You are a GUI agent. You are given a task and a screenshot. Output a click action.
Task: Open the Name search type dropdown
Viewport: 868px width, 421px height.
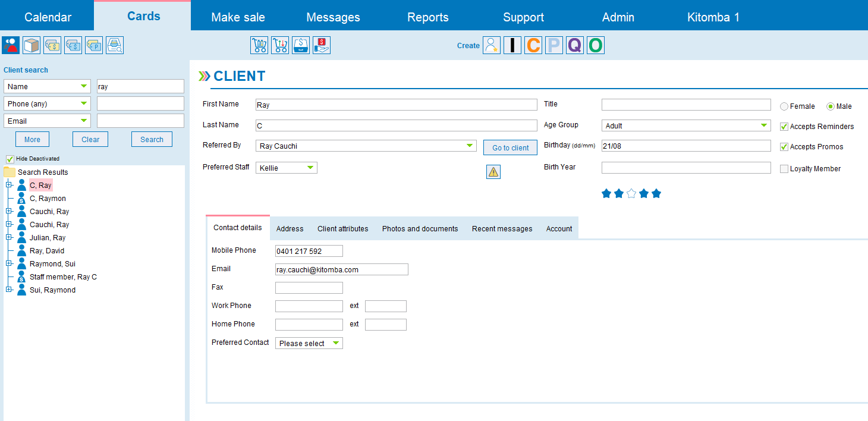point(47,86)
